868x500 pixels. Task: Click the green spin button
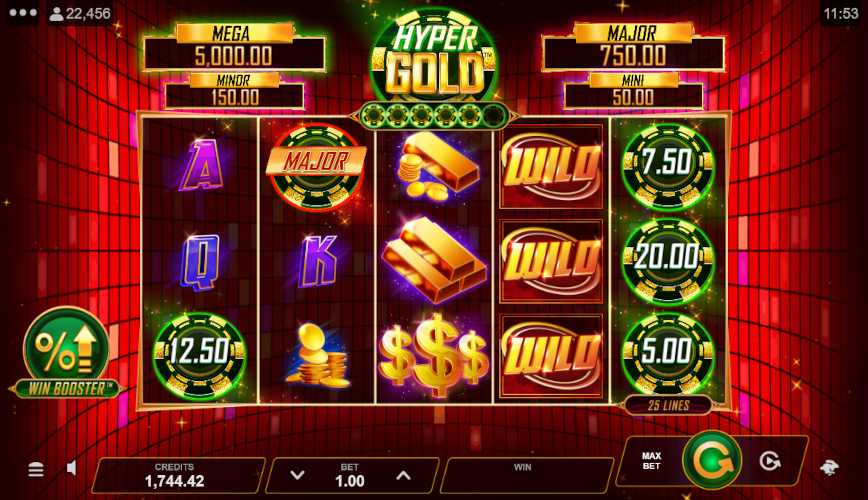(711, 461)
